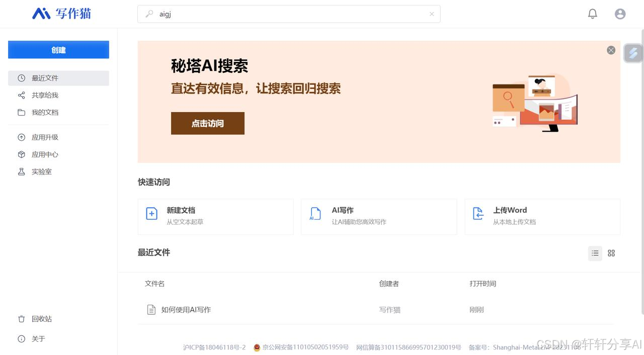Click the clock icon for 最近文件
Viewport: 644px width, 355px height.
tap(21, 78)
